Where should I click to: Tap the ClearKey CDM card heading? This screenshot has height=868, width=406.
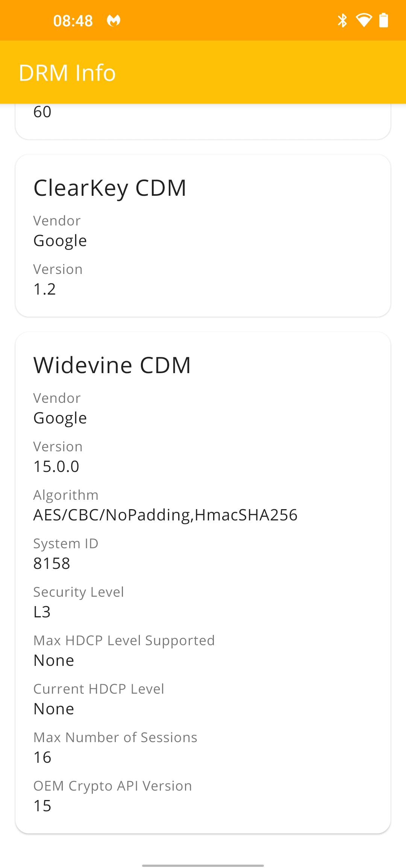(x=110, y=188)
